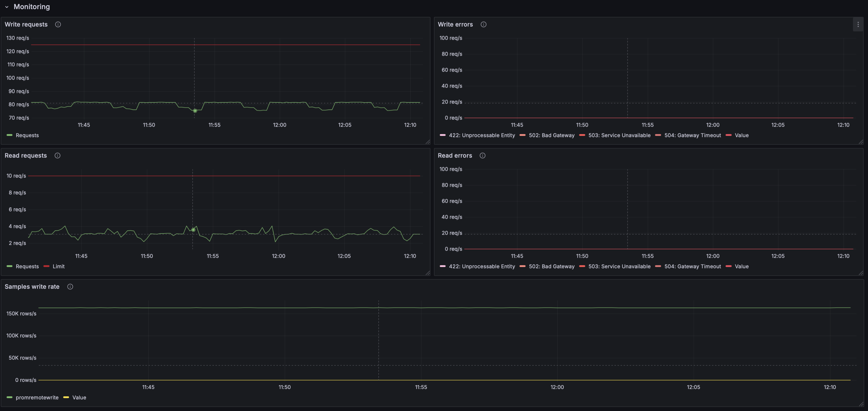
Task: Click the Monitoring row title
Action: point(32,7)
